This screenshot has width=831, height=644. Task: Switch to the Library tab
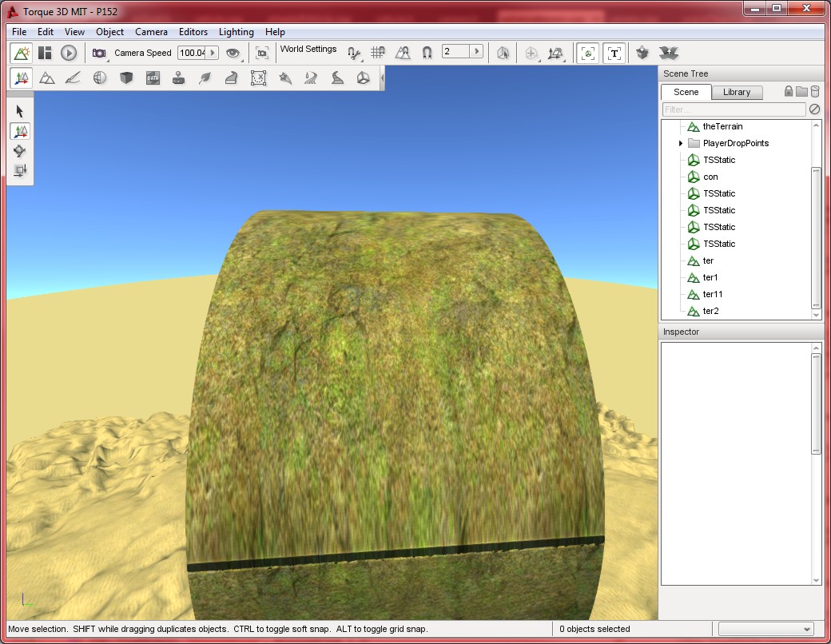click(736, 93)
